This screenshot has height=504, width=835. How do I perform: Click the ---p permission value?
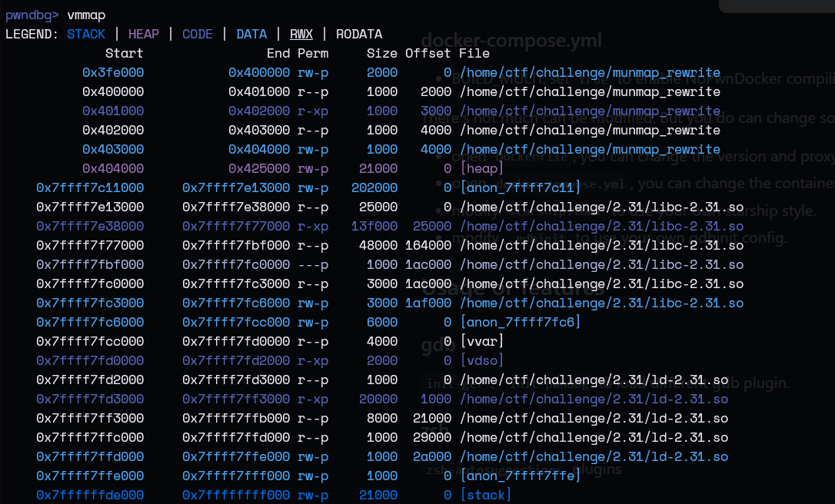coord(313,264)
